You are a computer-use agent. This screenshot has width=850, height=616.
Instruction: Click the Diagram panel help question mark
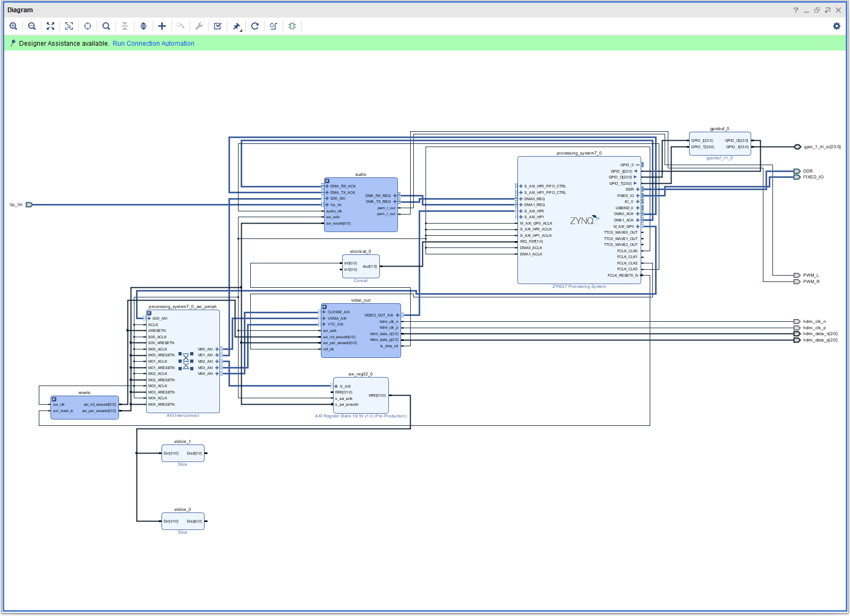[796, 10]
